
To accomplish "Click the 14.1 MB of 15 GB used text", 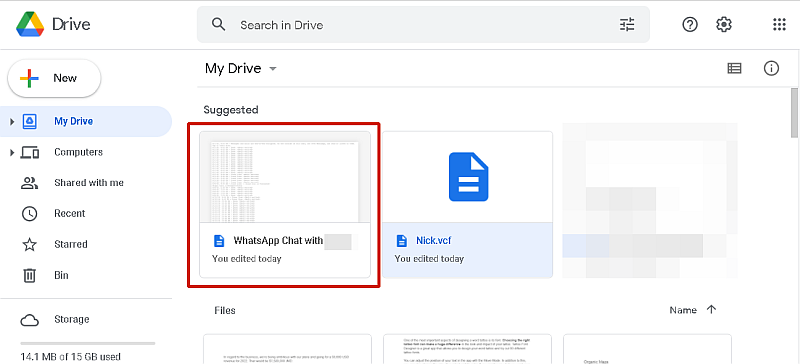I will (70, 356).
